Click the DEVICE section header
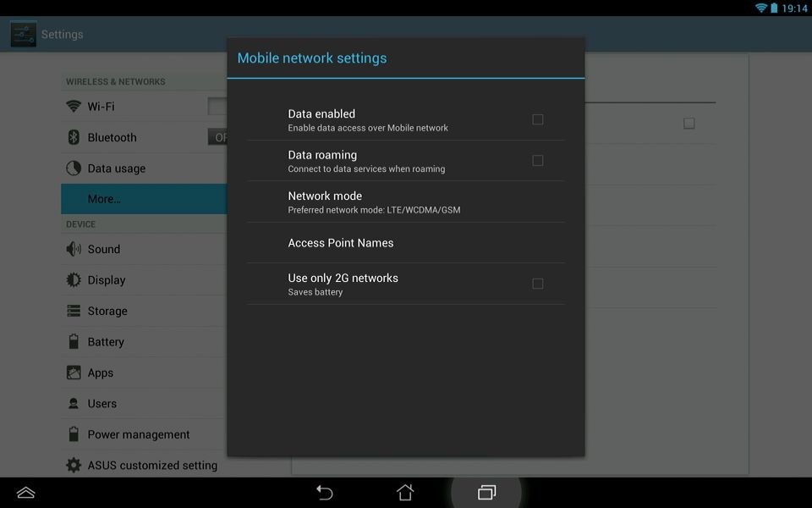The height and width of the screenshot is (508, 812). click(x=81, y=224)
